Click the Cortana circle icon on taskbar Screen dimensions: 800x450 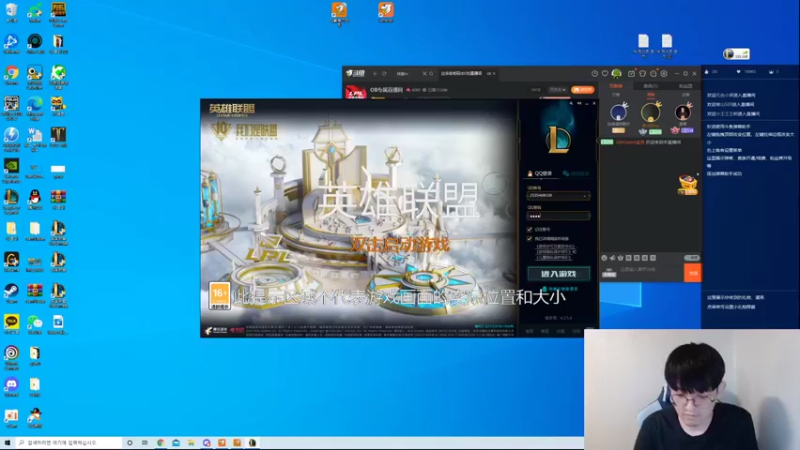[x=130, y=443]
